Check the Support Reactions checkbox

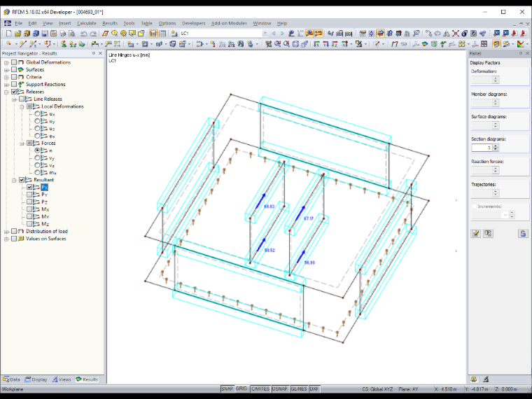click(x=14, y=84)
